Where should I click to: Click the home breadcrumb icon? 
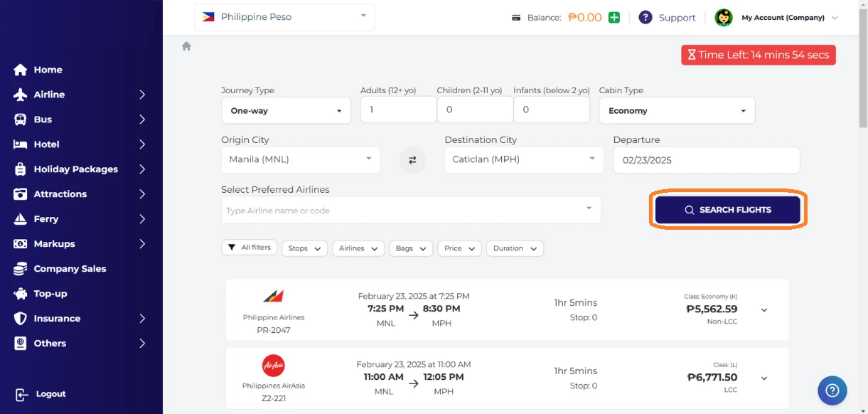click(x=186, y=46)
